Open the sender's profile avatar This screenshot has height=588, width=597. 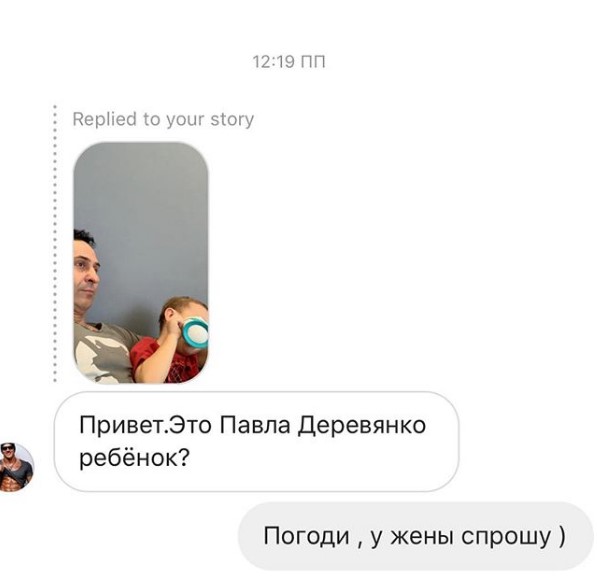point(16,467)
